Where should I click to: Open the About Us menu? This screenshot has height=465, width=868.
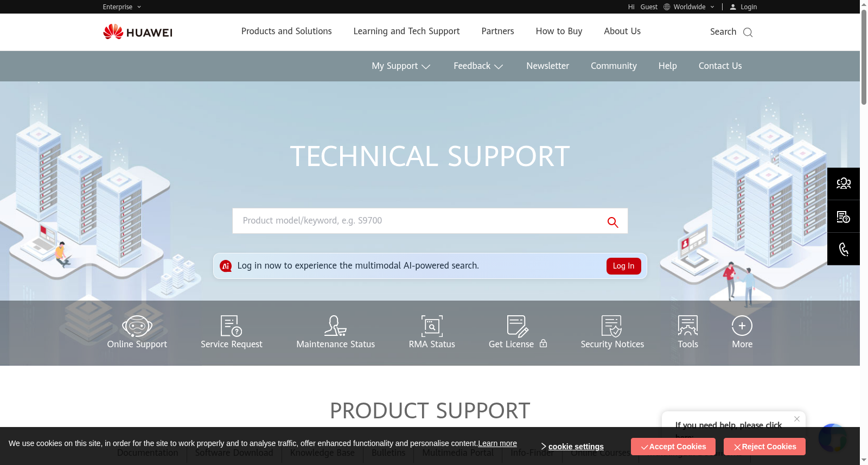point(622,31)
